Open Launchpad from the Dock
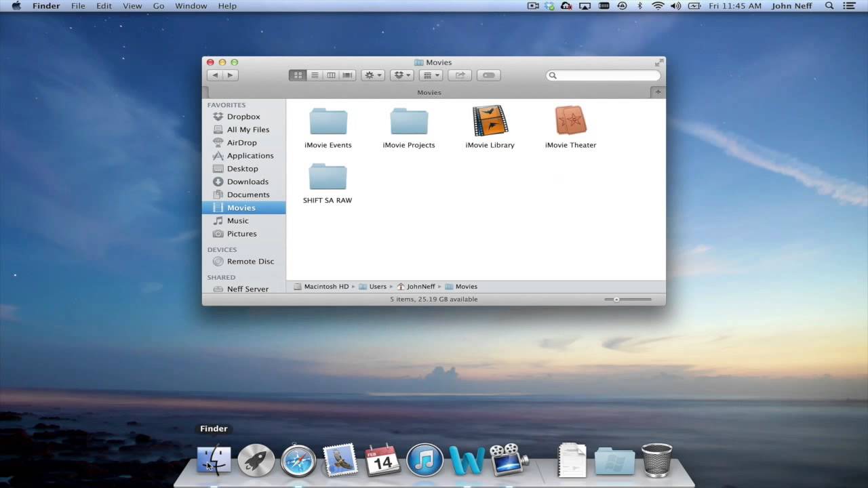Image resolution: width=868 pixels, height=488 pixels. click(x=256, y=461)
